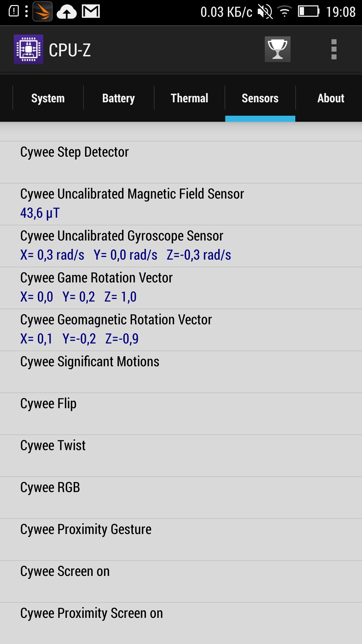The height and width of the screenshot is (644, 362).
Task: Tap the Cywee RGB sensor row
Action: pyautogui.click(x=181, y=497)
